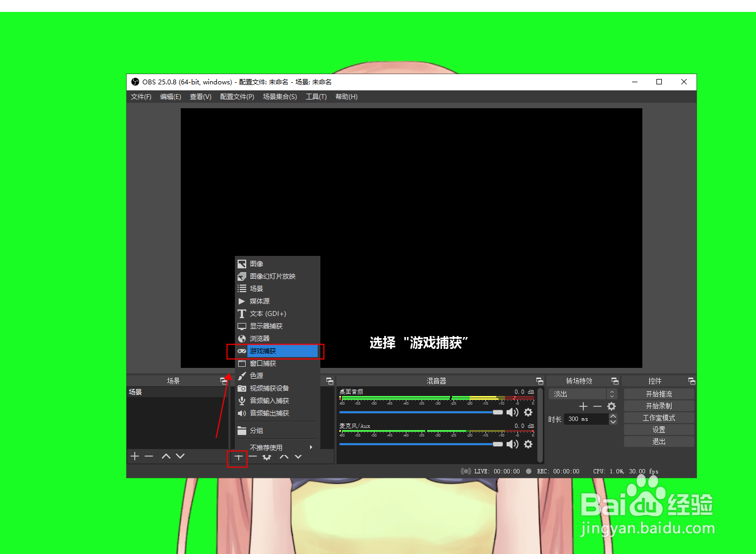Open the 工具(T) menu
Screen dimensions: 756x554
(x=316, y=97)
